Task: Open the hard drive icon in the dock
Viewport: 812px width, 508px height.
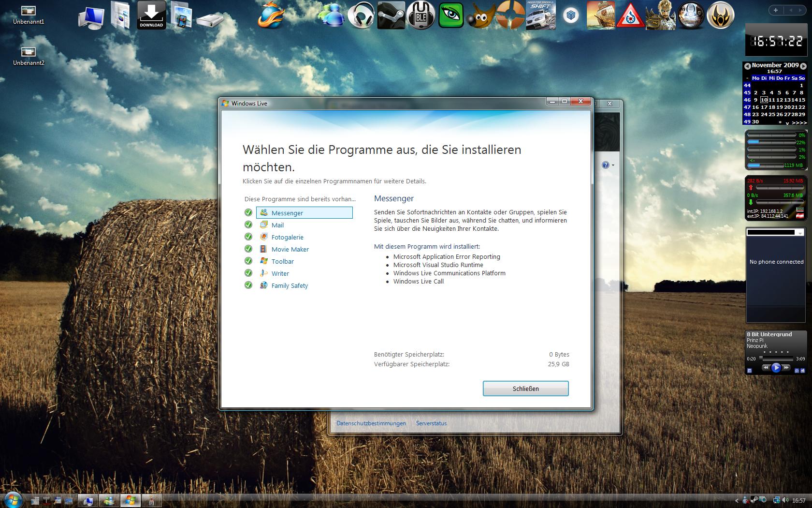Action: coord(210,20)
